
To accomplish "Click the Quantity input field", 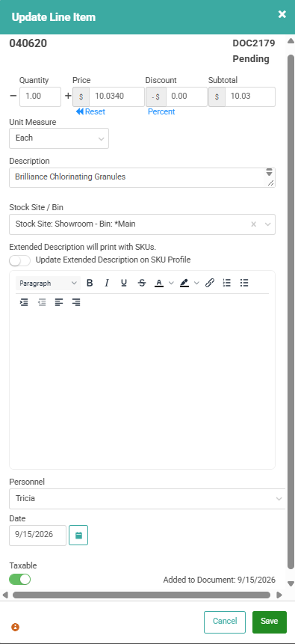I will pos(40,96).
